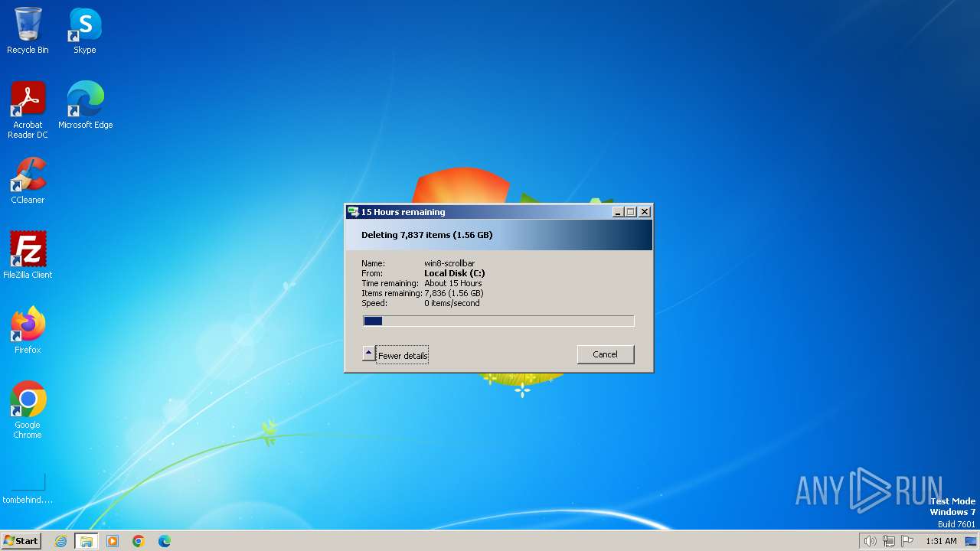
Task: Open the Start menu
Action: pyautogui.click(x=21, y=541)
